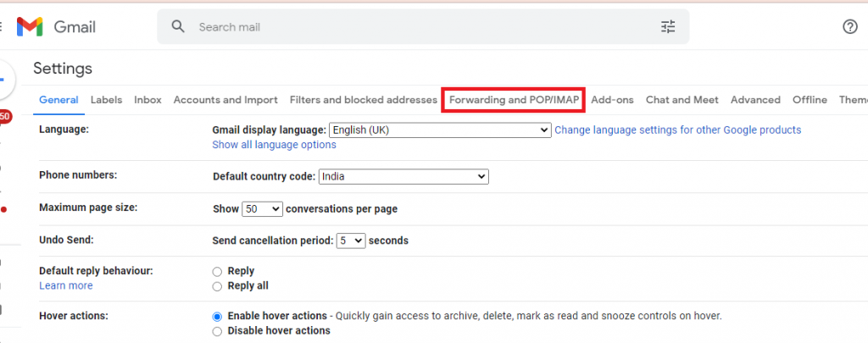Viewport: 868px width, 343px height.
Task: Click Show all language options link
Action: (x=274, y=145)
